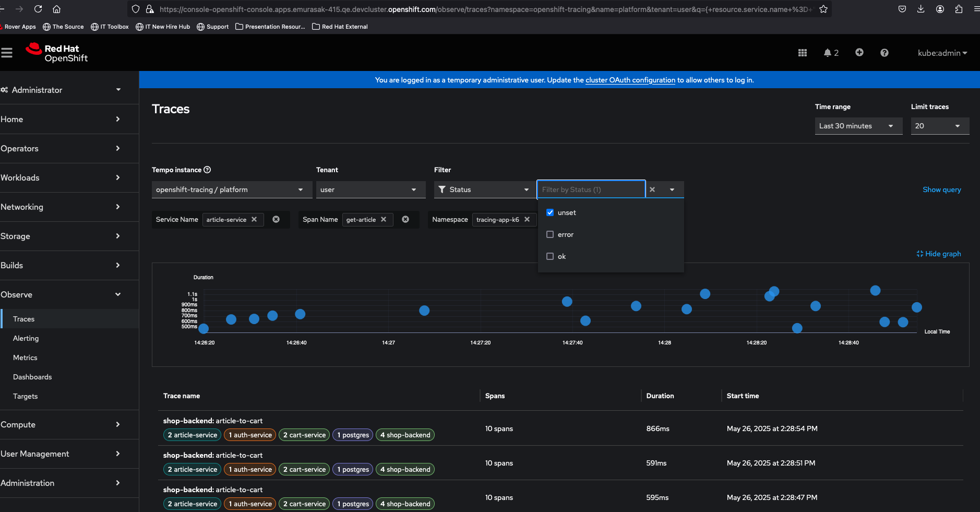Click the Tempo instance help icon
The image size is (980, 512).
tap(207, 170)
